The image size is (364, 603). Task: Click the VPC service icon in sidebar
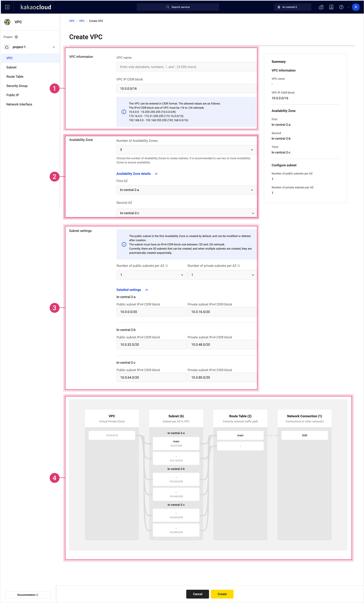click(x=8, y=22)
